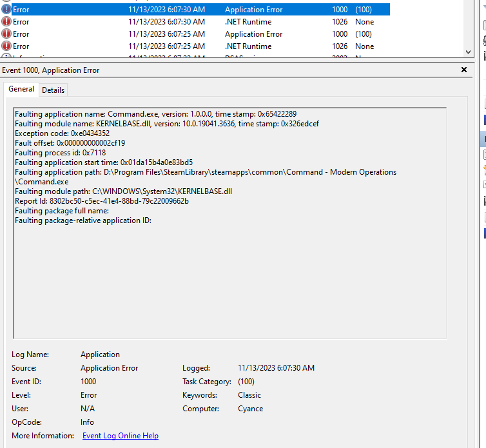486x448 pixels.
Task: Click the Faulting application name line
Action: pos(155,114)
